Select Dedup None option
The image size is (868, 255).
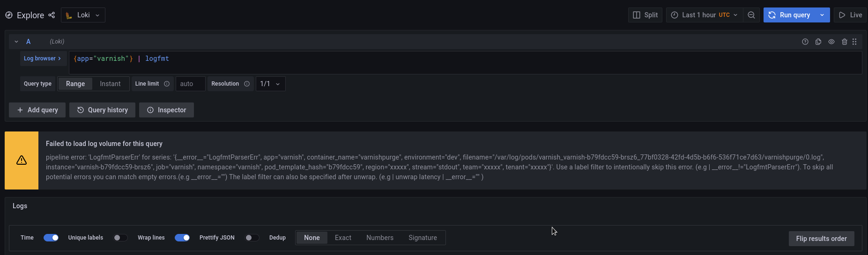tap(312, 238)
